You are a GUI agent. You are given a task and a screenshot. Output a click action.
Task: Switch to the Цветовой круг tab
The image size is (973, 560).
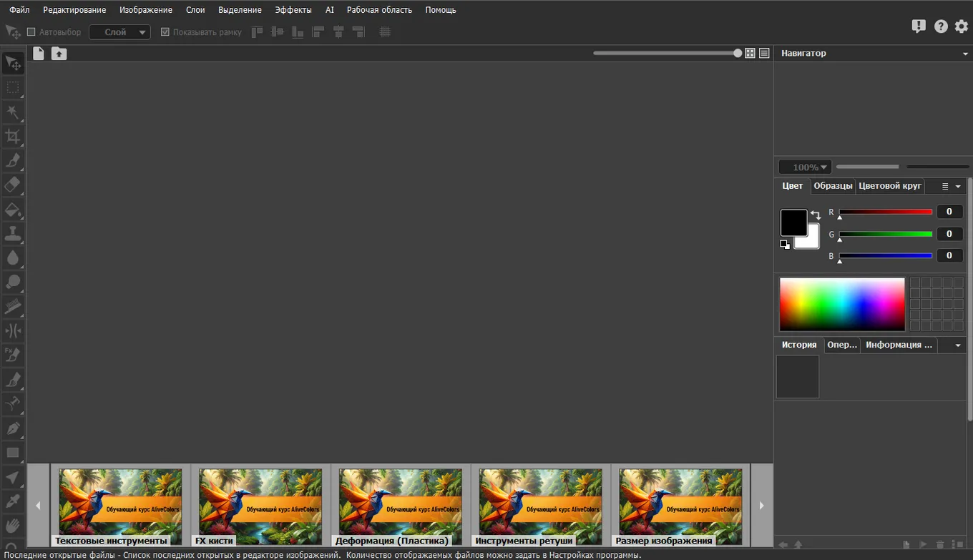click(x=890, y=186)
